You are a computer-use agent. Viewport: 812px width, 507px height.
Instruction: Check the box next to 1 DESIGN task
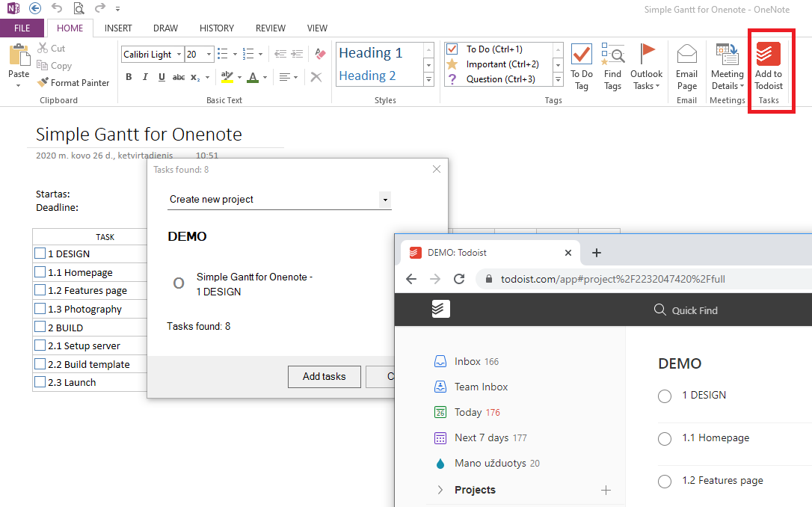(x=40, y=254)
